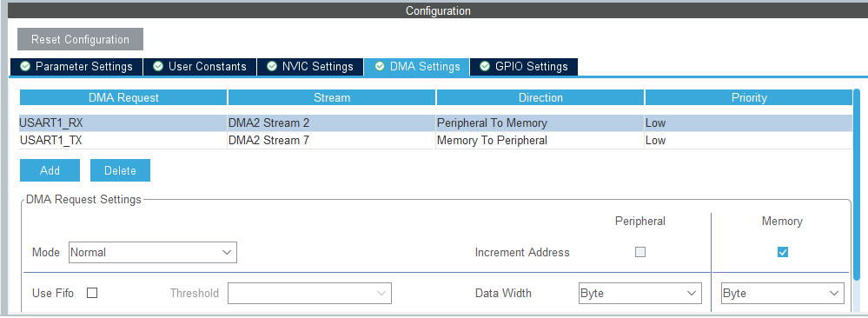Click the Add DMA request button
Viewport: 868px width, 318px height.
50,170
